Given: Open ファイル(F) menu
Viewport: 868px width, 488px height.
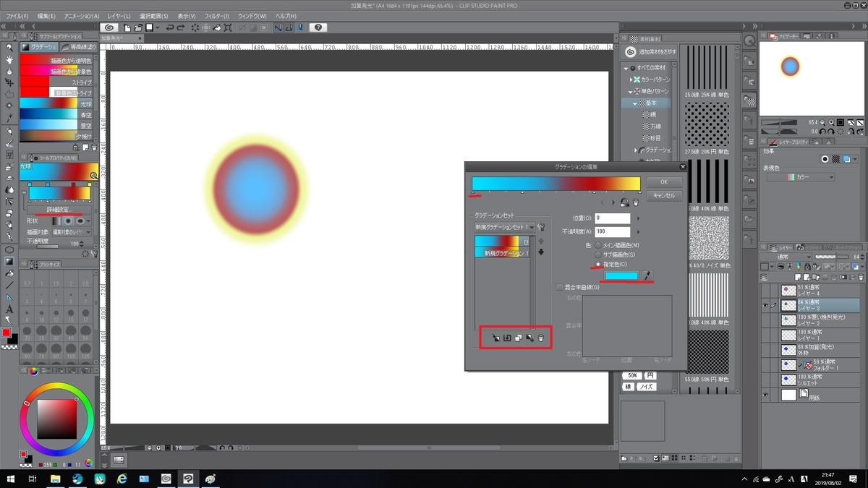Looking at the screenshot, I should point(17,15).
